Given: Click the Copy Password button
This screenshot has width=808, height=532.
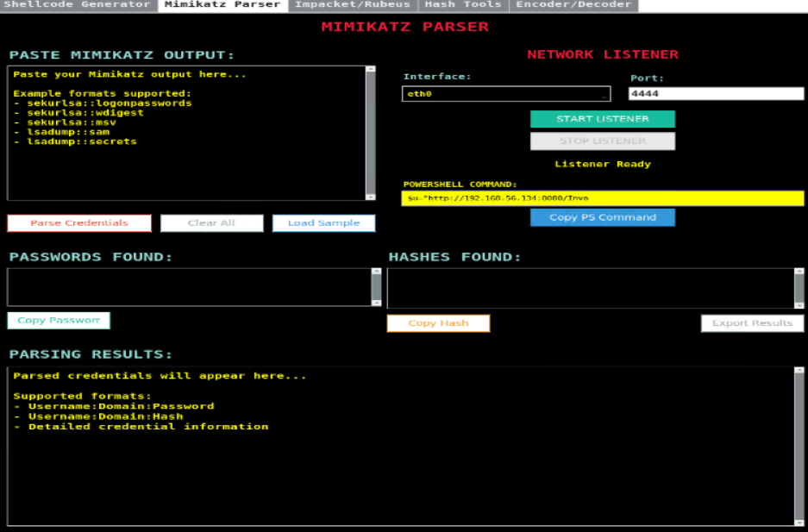Looking at the screenshot, I should (x=59, y=321).
